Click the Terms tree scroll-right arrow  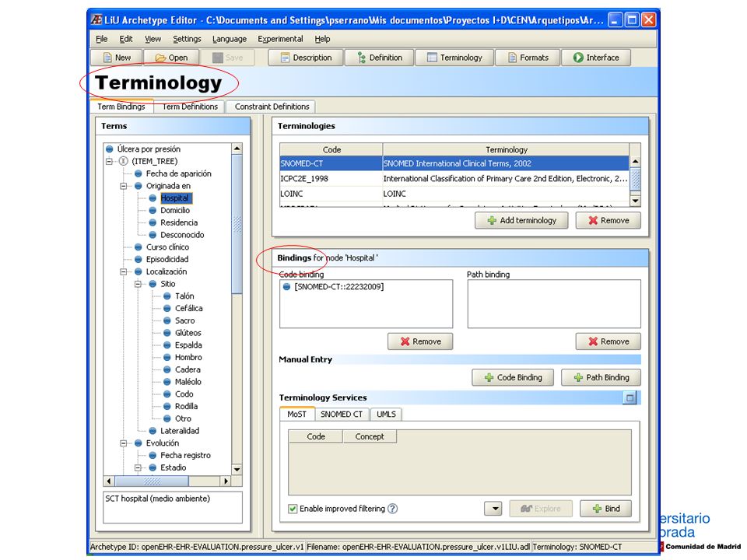[226, 481]
